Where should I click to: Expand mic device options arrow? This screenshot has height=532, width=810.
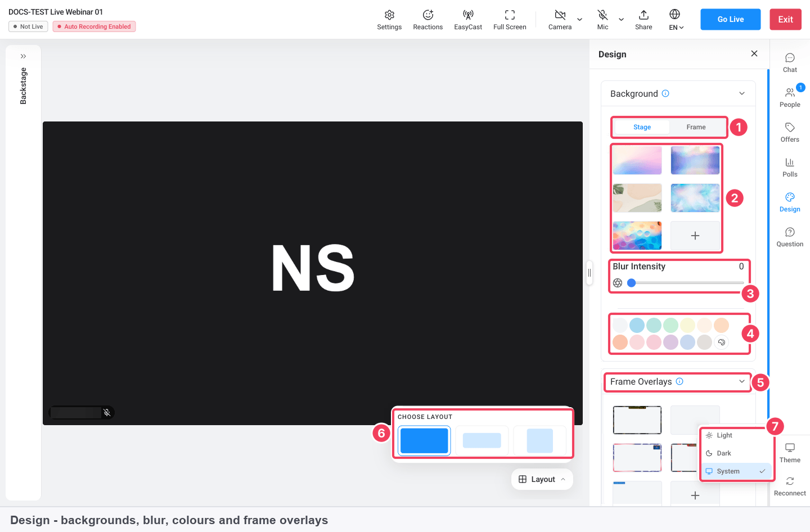[x=622, y=19]
